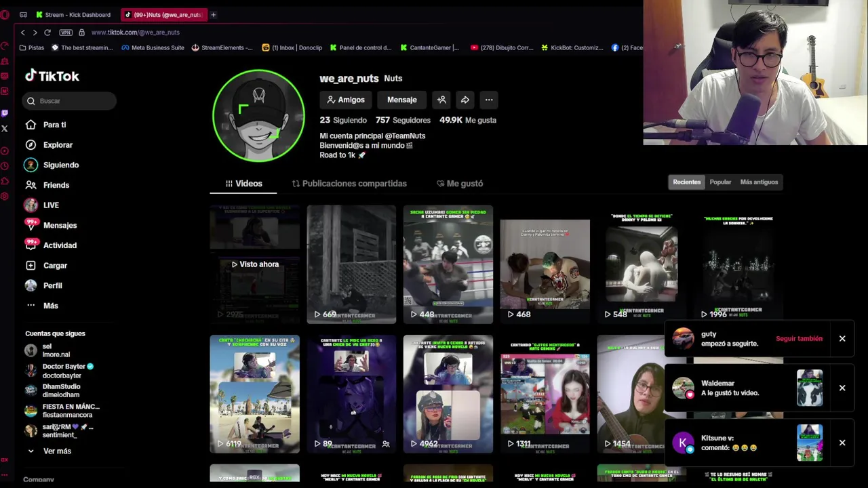This screenshot has height=488, width=868.
Task: Open the Pistas bookmarks folder
Action: click(x=32, y=47)
